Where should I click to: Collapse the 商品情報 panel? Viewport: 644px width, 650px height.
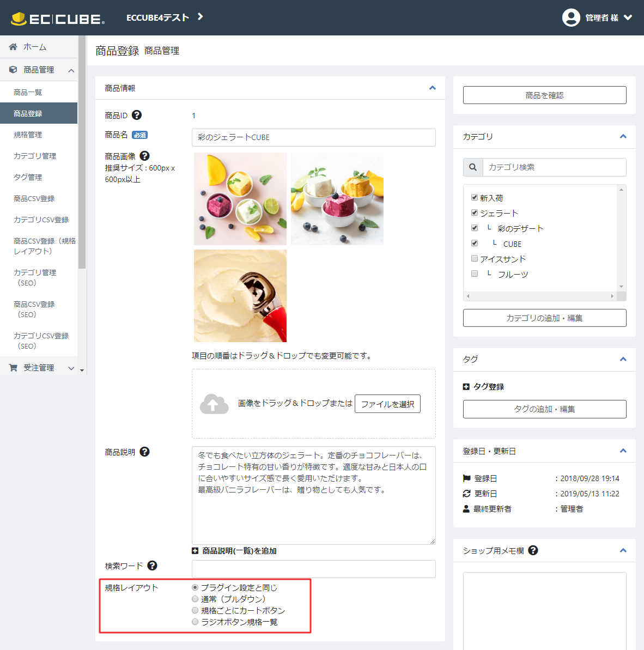point(432,88)
